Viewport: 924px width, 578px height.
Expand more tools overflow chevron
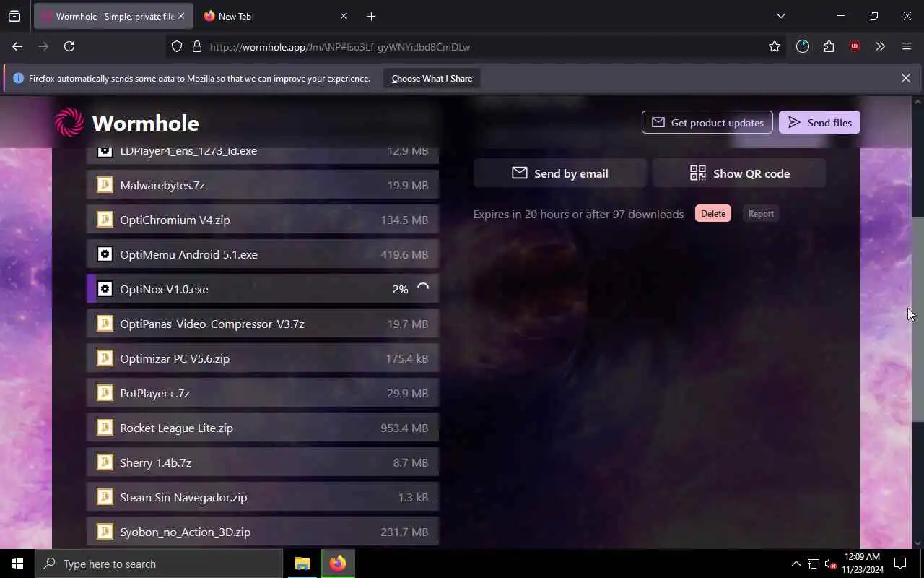pos(880,46)
